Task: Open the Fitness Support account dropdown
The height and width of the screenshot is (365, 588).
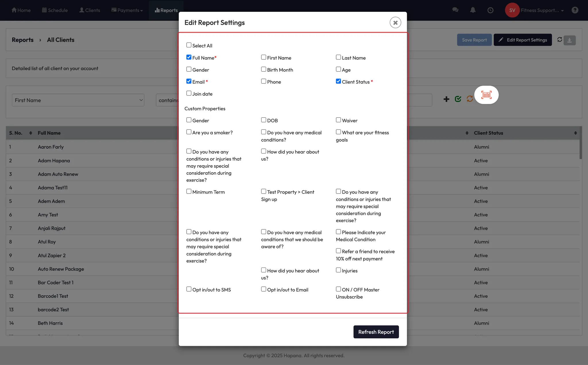Action: pyautogui.click(x=541, y=10)
